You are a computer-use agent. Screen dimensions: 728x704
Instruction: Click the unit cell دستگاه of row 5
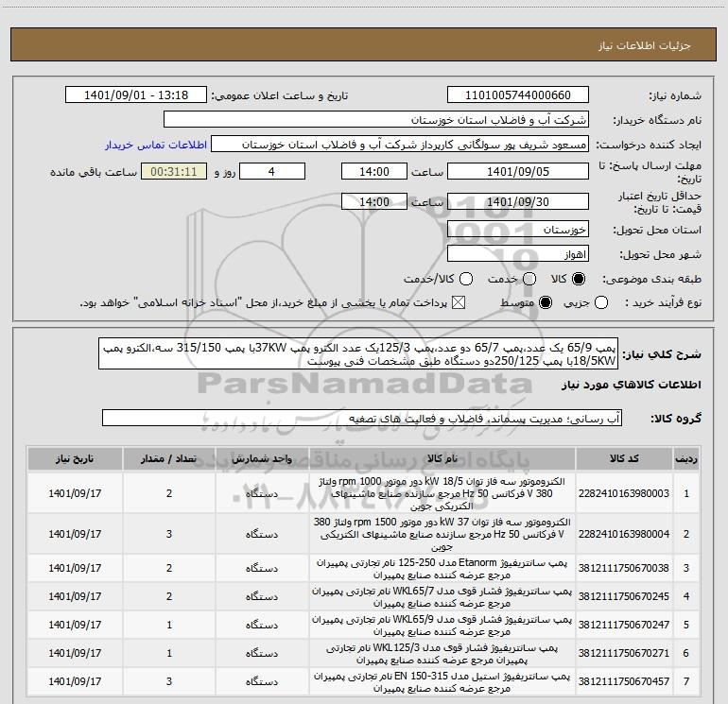(262, 625)
